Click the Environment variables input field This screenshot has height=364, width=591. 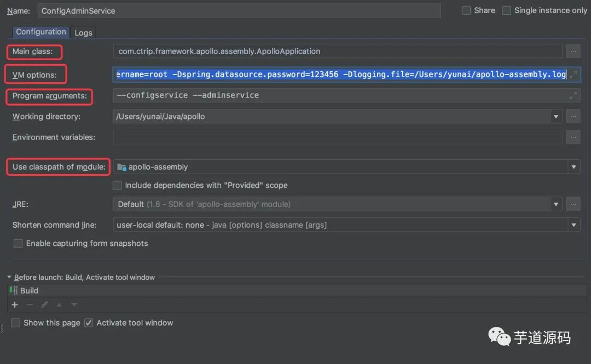pyautogui.click(x=337, y=137)
